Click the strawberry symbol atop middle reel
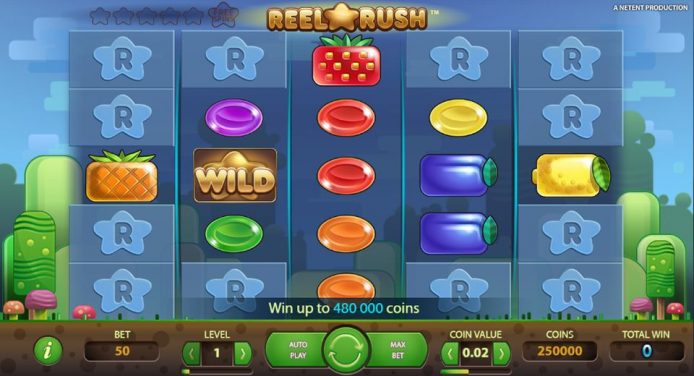694x376 pixels. tap(347, 61)
